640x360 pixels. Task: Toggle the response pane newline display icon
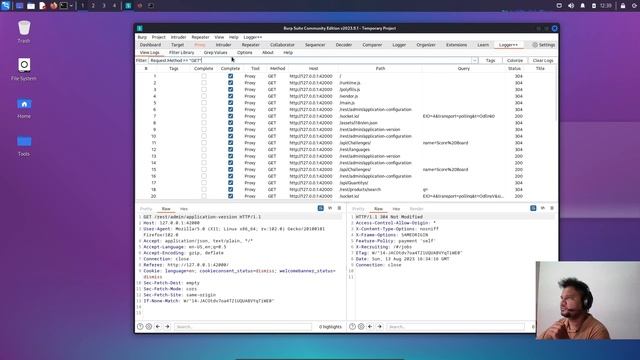point(543,208)
